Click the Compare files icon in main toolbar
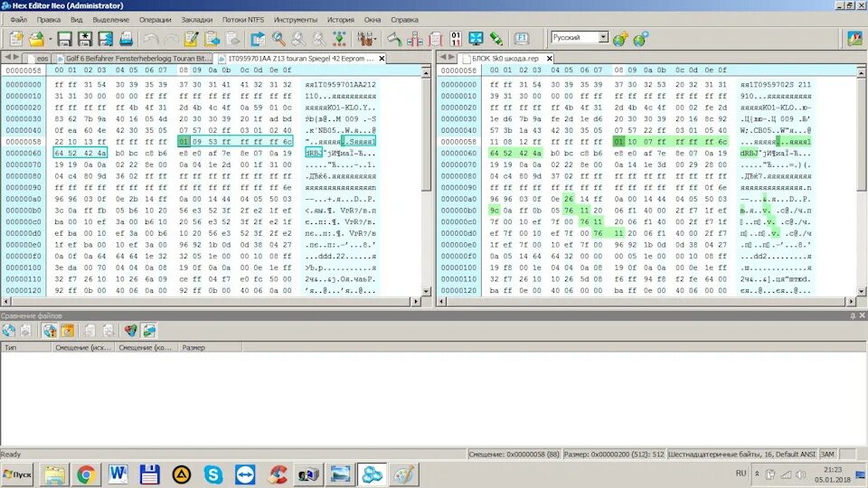This screenshot has width=868, height=488. point(415,38)
